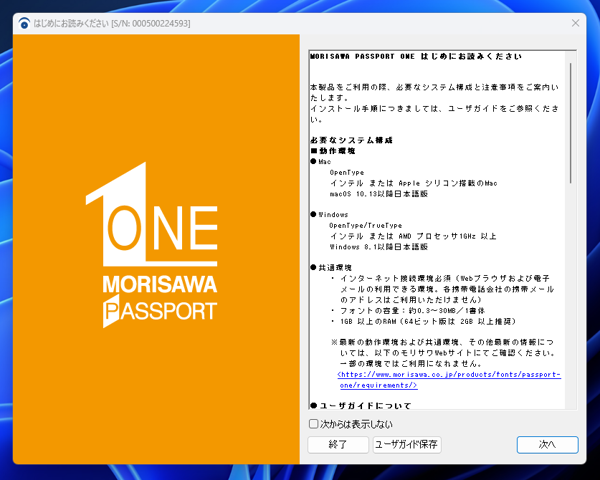Click the ●ユーザガイドについて heading
This screenshot has height=480, width=600.
click(361, 405)
